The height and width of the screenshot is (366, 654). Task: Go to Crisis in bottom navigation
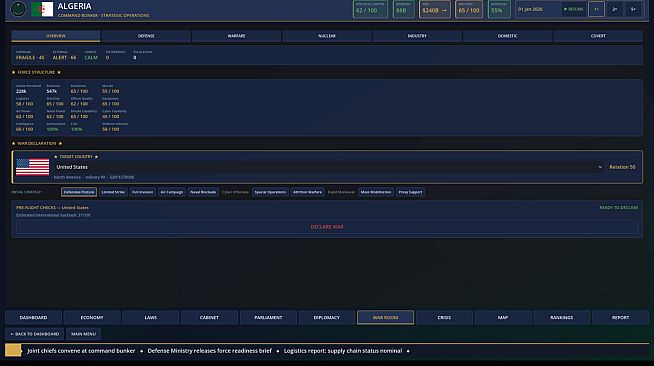pos(444,318)
